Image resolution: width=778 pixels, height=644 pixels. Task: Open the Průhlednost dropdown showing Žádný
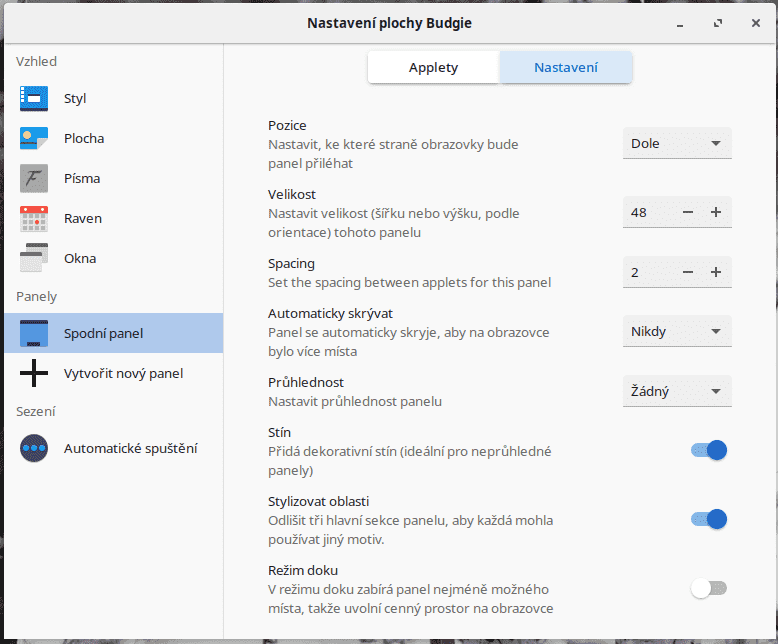click(677, 390)
